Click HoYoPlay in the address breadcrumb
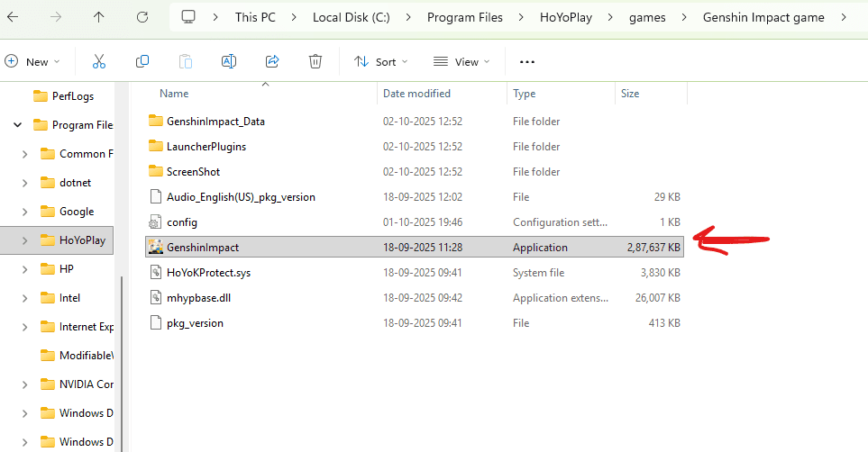Viewport: 868px width, 452px height. [x=567, y=17]
